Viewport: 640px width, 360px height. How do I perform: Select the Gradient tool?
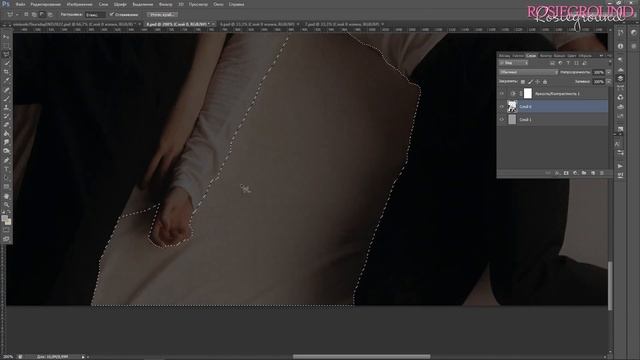6,133
